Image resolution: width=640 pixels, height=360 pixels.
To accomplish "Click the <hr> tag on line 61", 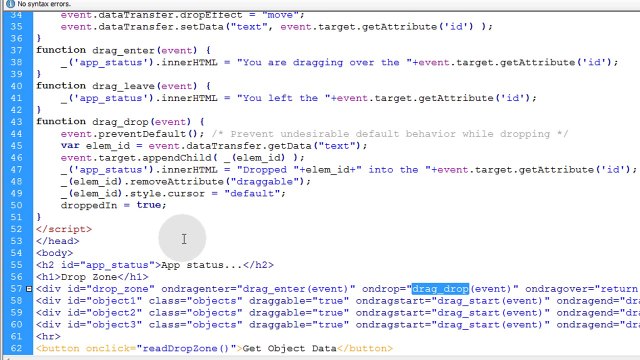I will click(x=48, y=337).
